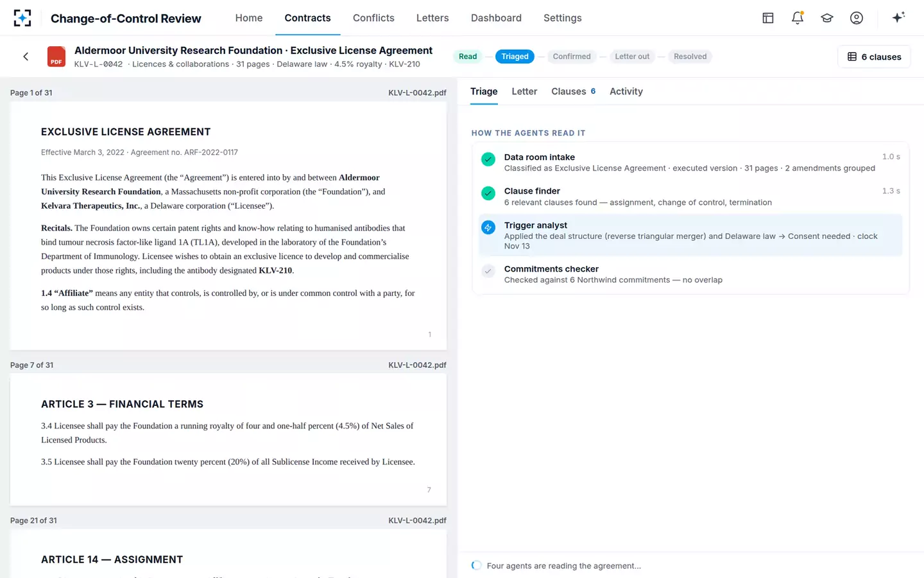Click the Trigger analyst lightning icon
This screenshot has height=578, width=924.
[x=488, y=227]
